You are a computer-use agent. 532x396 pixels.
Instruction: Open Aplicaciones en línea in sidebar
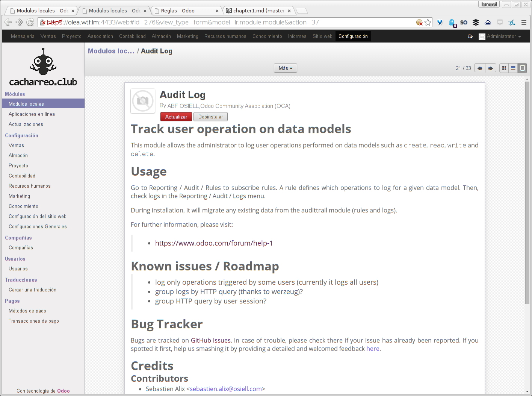click(x=32, y=114)
